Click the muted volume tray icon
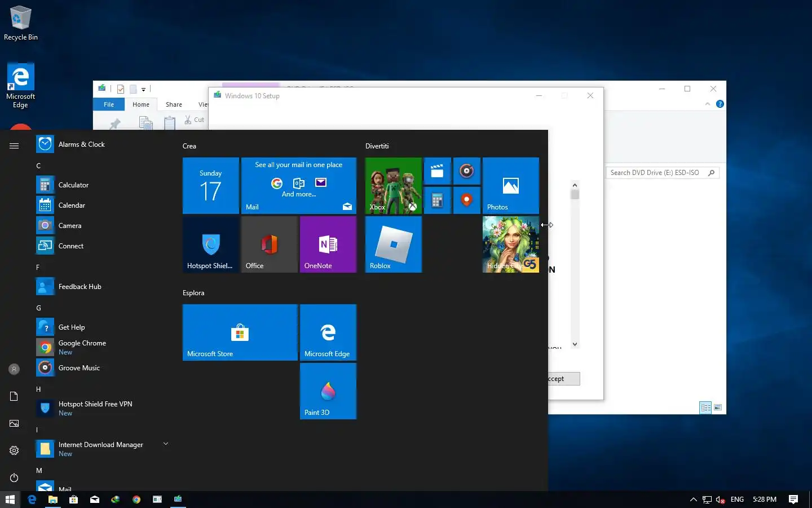812x508 pixels. coord(720,500)
